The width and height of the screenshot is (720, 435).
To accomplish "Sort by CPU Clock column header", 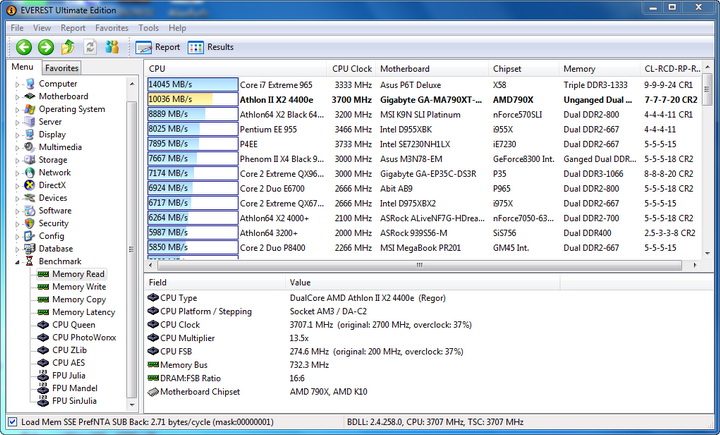I will 351,69.
